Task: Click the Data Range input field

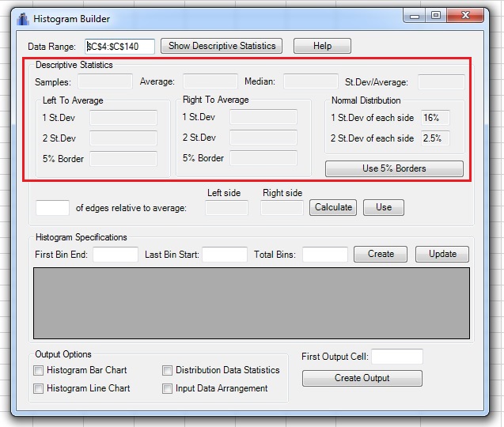Action: [x=120, y=47]
